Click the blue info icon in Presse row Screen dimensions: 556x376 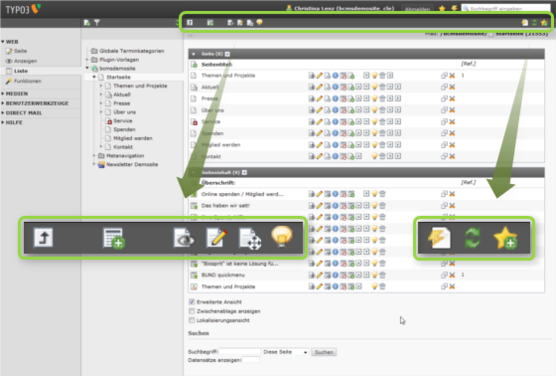coord(335,99)
